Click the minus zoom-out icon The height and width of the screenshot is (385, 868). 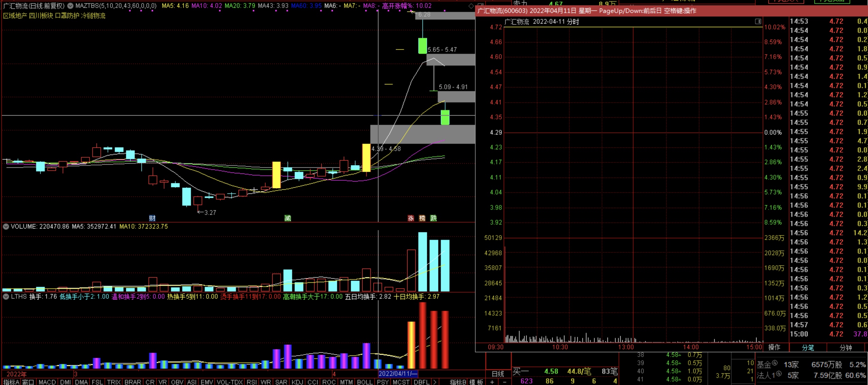pos(505,382)
